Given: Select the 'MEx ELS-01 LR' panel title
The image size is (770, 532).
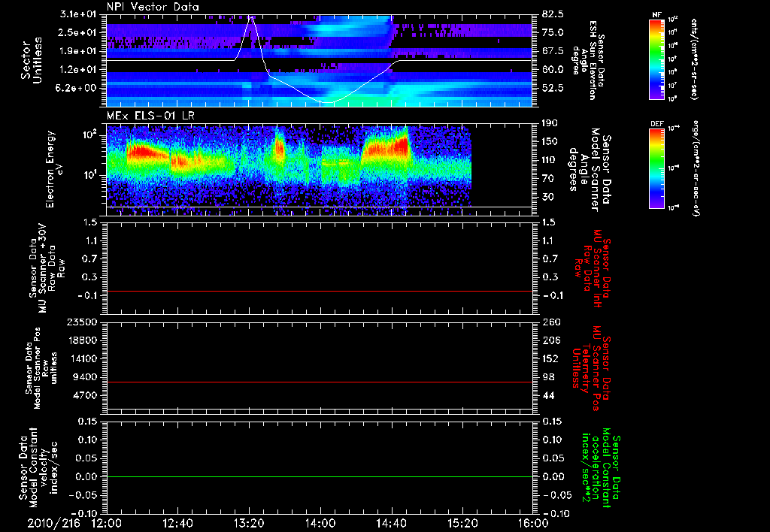Looking at the screenshot, I should [x=150, y=116].
